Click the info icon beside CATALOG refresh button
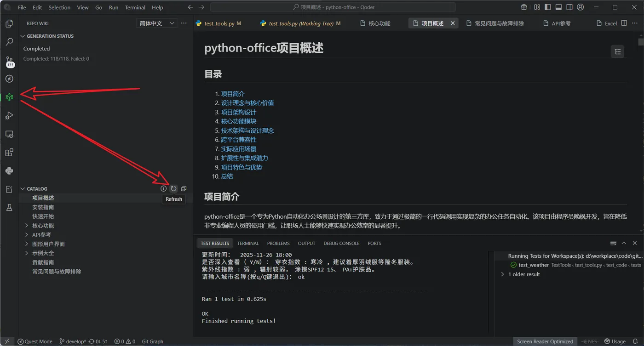 tap(163, 188)
